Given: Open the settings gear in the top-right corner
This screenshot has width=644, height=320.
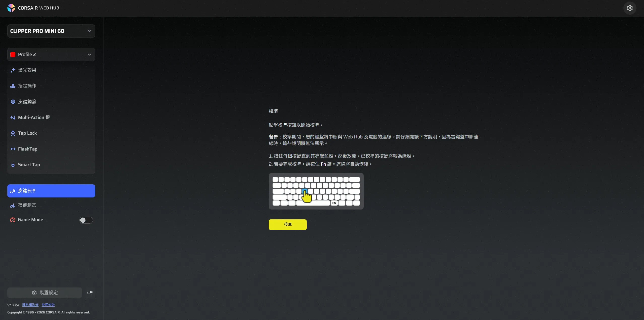Looking at the screenshot, I should (630, 8).
